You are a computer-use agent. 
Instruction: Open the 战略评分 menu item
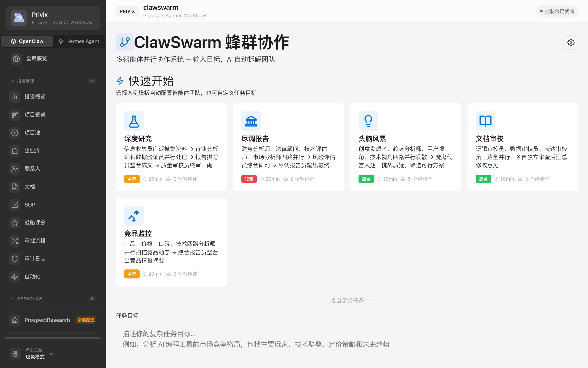coord(53,223)
